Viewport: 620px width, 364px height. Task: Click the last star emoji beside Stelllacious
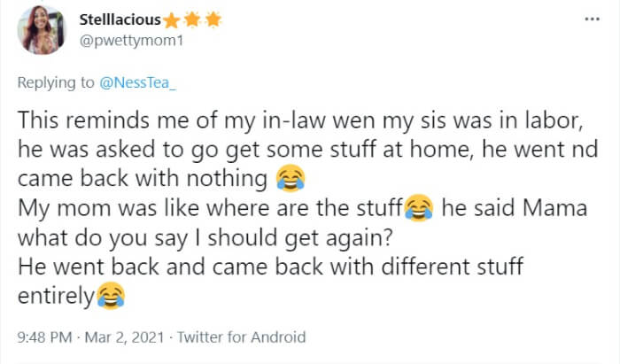pos(213,20)
